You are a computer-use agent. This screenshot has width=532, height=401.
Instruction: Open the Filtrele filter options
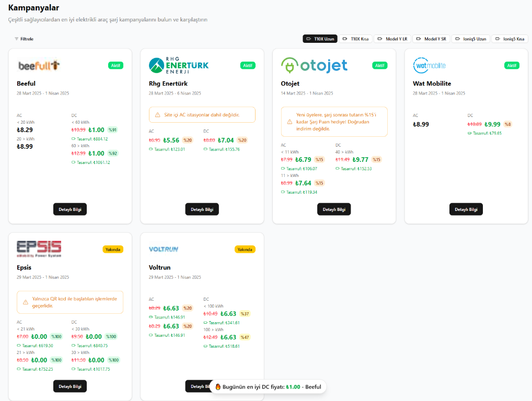click(x=24, y=39)
